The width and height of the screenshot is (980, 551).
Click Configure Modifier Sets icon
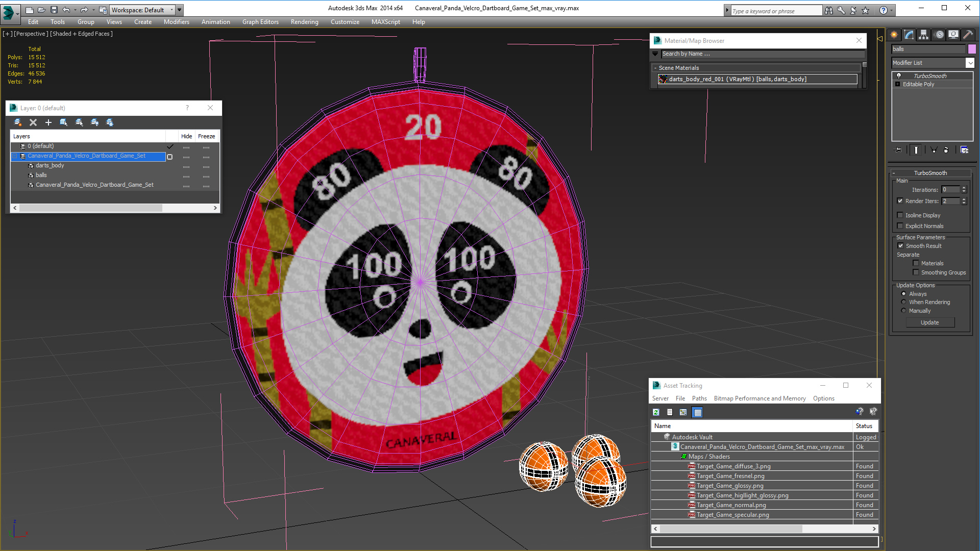964,150
